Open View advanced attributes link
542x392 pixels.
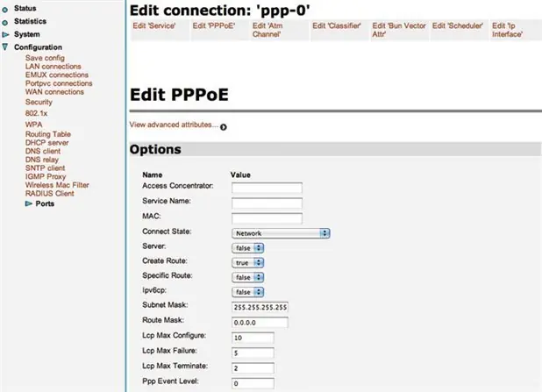coord(174,125)
